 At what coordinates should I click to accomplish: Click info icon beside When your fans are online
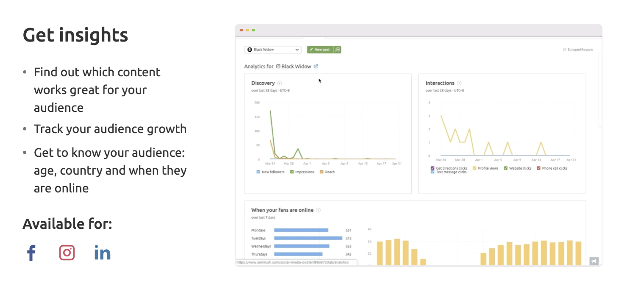(x=318, y=210)
